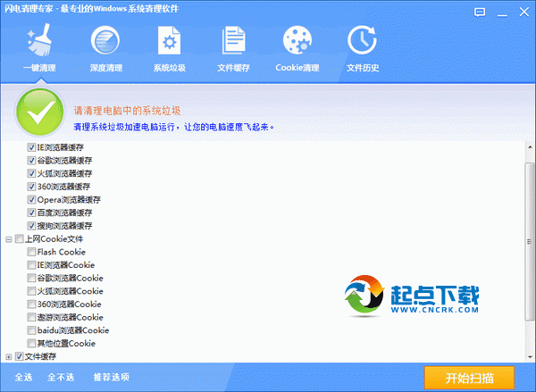Click the 全不选 deselect all button
The width and height of the screenshot is (536, 392).
(x=61, y=378)
